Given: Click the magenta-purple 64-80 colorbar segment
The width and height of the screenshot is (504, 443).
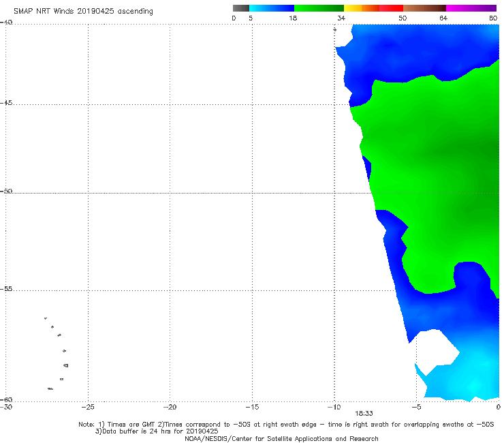Looking at the screenshot, I should tap(471, 8).
